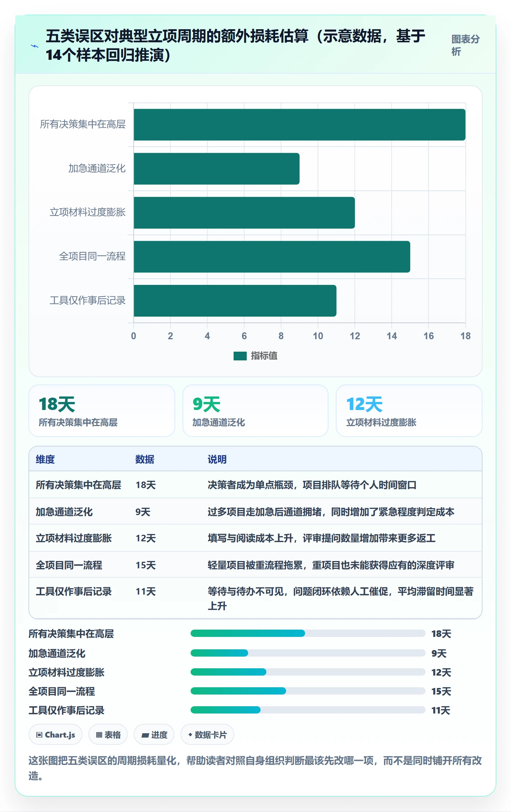Select the 15天 table cell
This screenshot has width=511, height=812.
pos(146,565)
